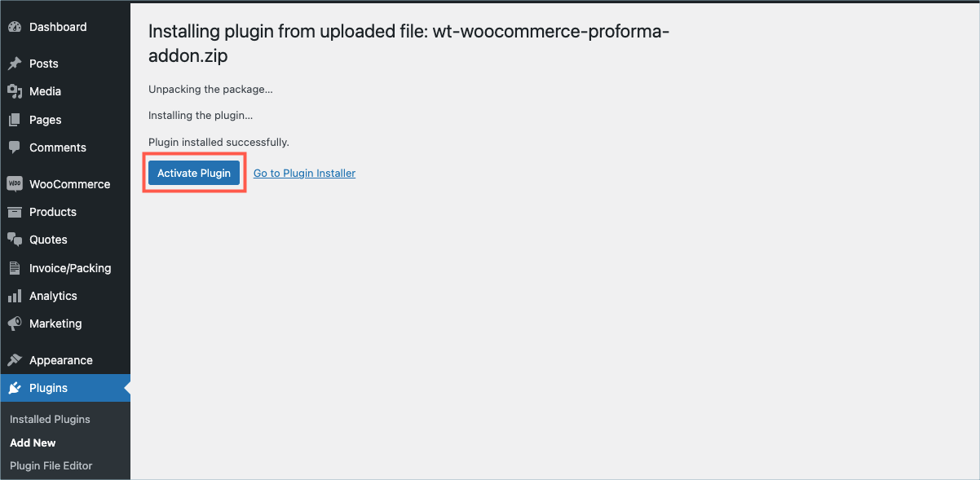Open the Installed Plugins submenu item
The image size is (980, 480).
50,419
